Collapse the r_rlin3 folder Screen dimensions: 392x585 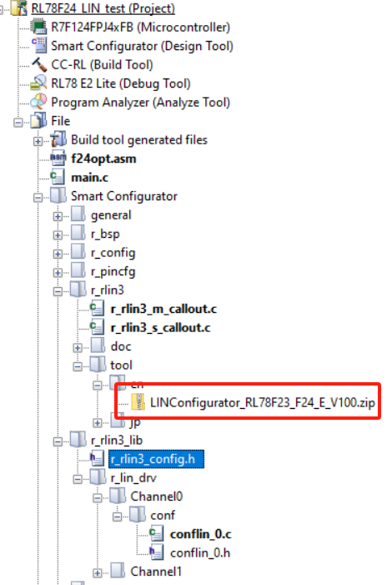click(58, 291)
